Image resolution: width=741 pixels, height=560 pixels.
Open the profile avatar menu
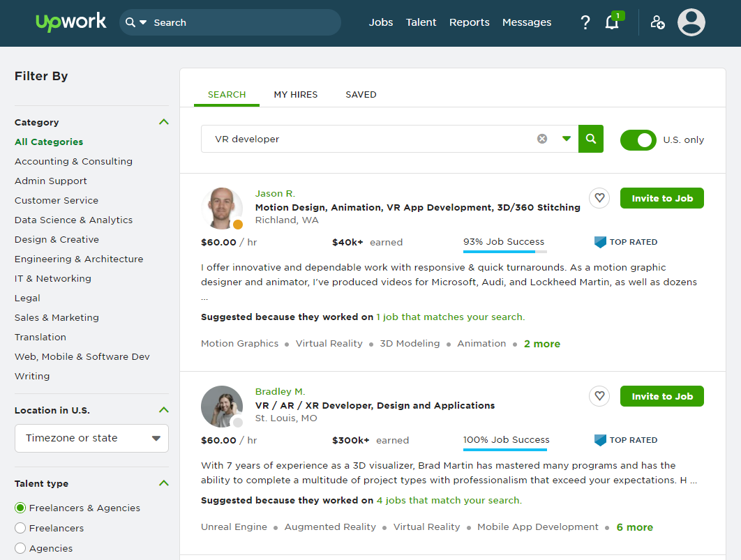click(691, 23)
